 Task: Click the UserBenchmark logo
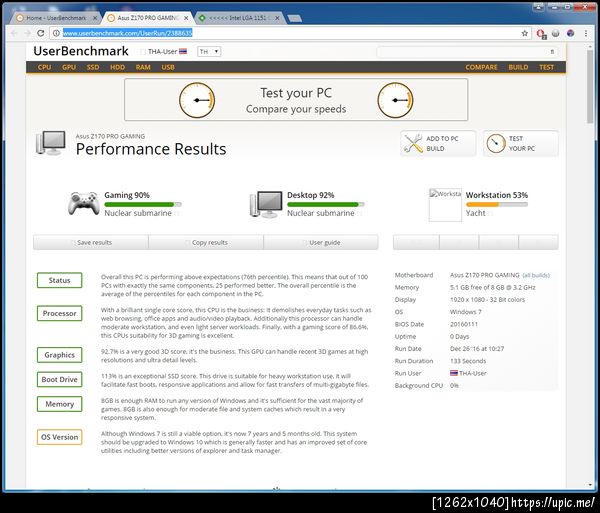81,51
